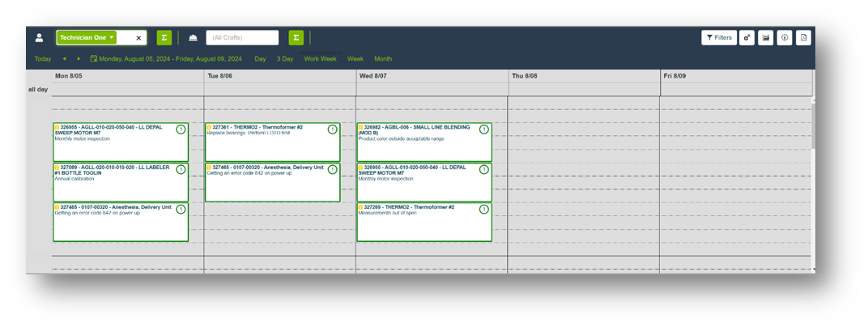This screenshot has width=868, height=327.
Task: Export schedule with the PDF icon
Action: click(803, 37)
